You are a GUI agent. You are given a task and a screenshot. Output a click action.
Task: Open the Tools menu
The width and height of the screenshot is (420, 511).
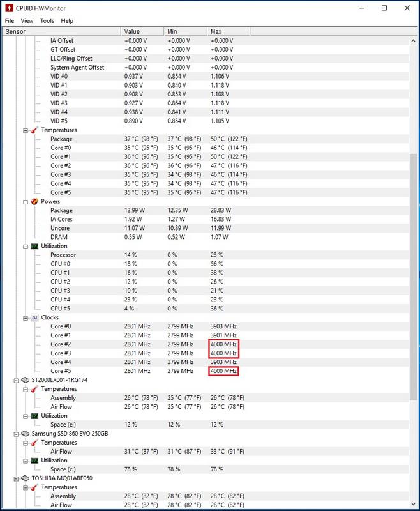[x=47, y=21]
